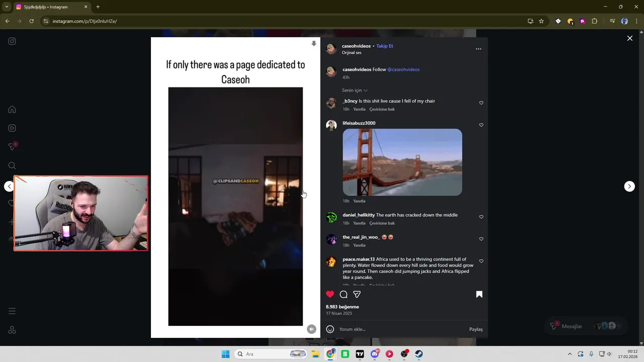Image resolution: width=644 pixels, height=362 pixels.
Task: Open the post's three-dot options menu
Action: 478,49
